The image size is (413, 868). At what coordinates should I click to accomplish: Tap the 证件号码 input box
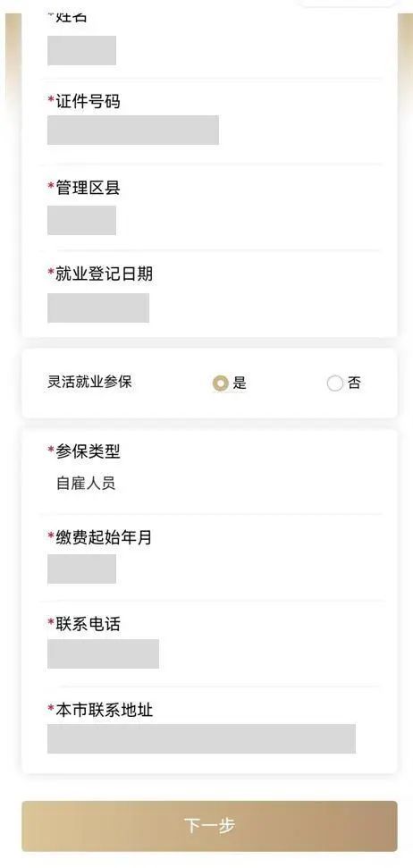click(x=133, y=131)
